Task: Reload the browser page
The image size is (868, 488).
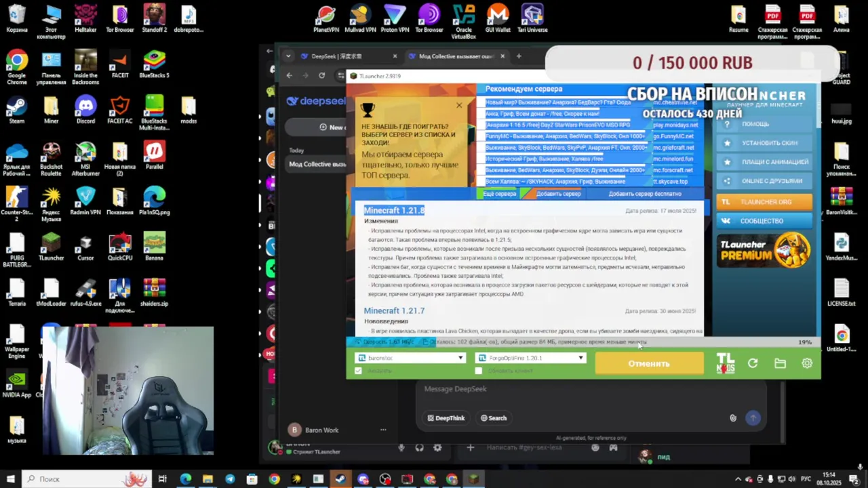Action: (x=322, y=75)
